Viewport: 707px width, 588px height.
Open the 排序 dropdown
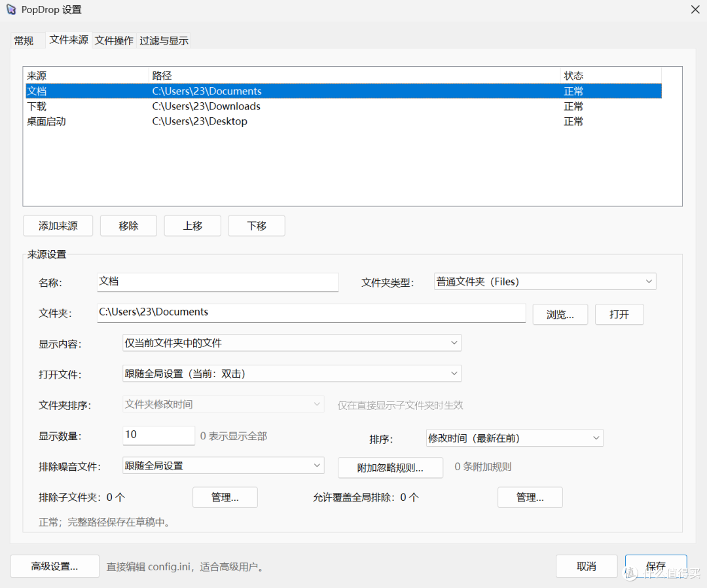point(515,438)
